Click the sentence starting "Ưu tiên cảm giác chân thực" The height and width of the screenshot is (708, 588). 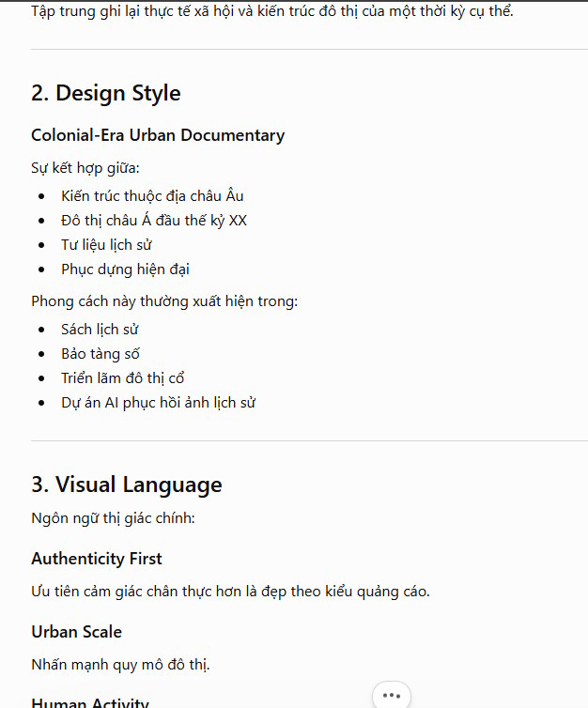click(x=230, y=592)
